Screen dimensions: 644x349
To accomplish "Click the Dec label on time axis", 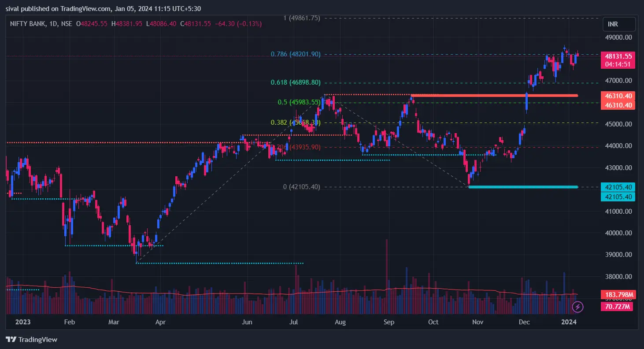I will click(x=524, y=322).
